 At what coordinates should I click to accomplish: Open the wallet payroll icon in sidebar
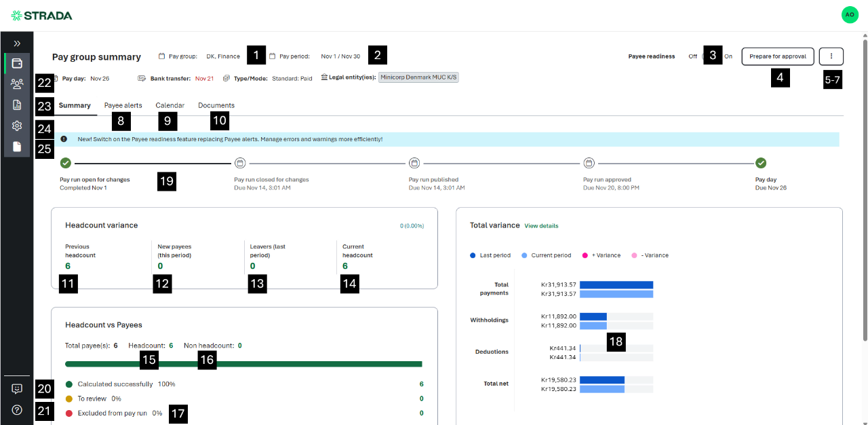click(x=17, y=64)
